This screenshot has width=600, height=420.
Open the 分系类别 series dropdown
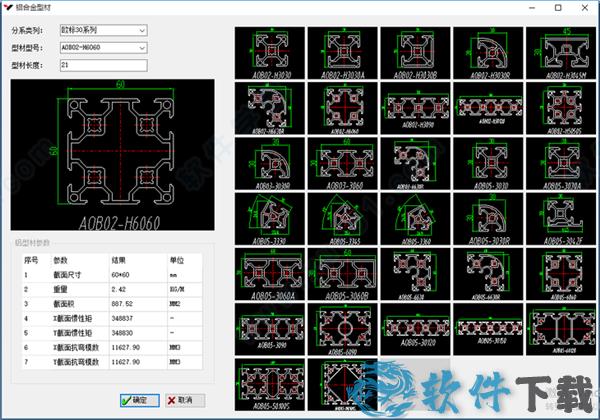click(x=104, y=30)
